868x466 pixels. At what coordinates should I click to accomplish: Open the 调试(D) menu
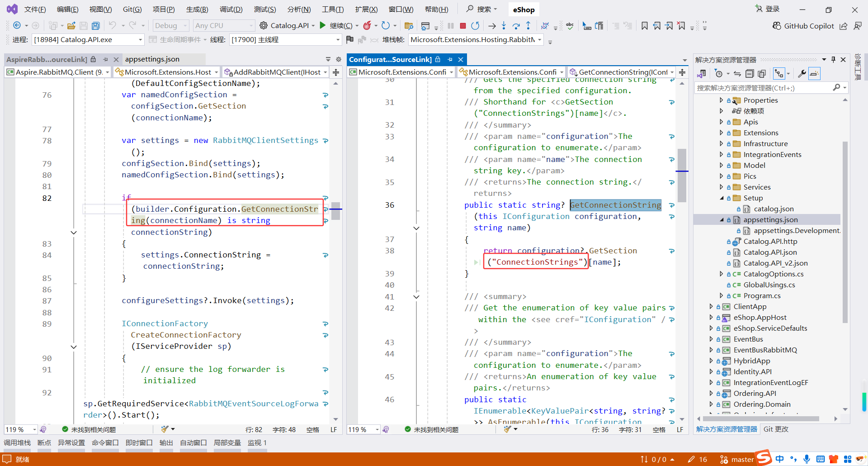tap(231, 10)
